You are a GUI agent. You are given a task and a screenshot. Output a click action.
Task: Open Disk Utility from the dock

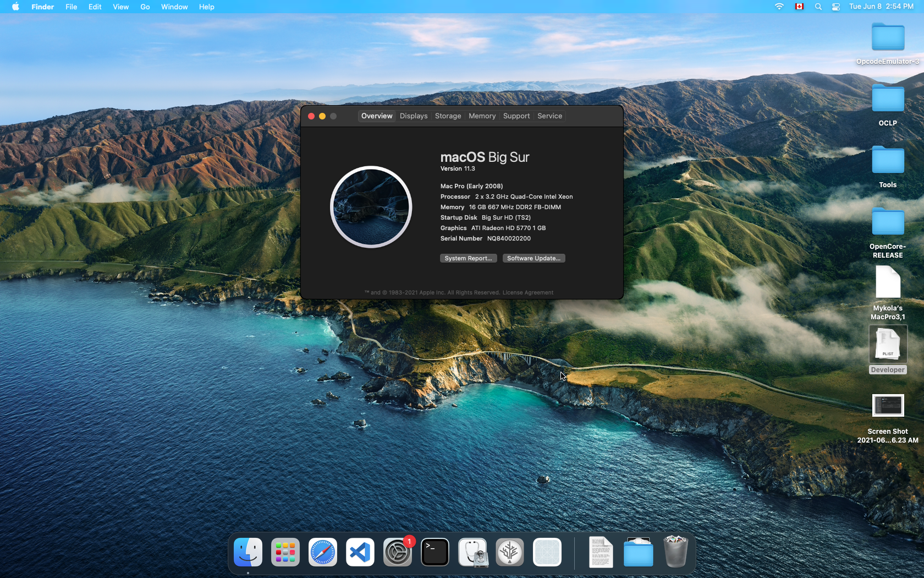click(x=472, y=552)
